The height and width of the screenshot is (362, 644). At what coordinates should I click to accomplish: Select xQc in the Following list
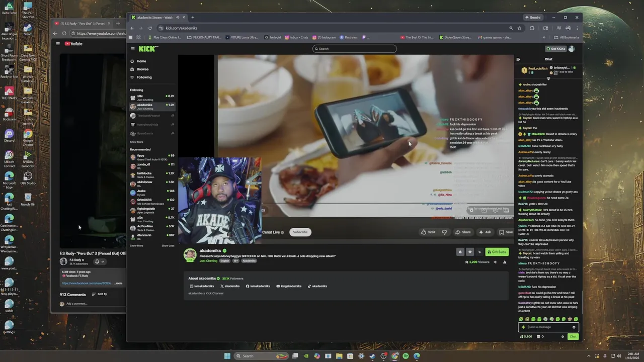click(x=152, y=97)
